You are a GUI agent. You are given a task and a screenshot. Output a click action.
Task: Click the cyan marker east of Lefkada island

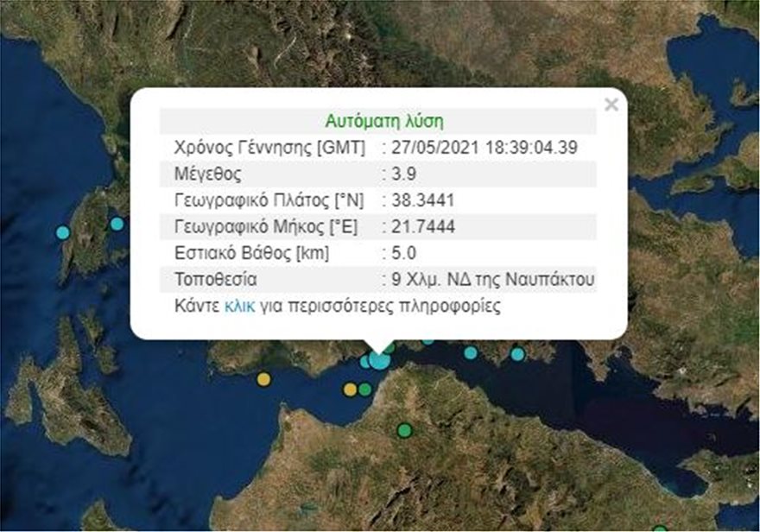click(x=117, y=224)
